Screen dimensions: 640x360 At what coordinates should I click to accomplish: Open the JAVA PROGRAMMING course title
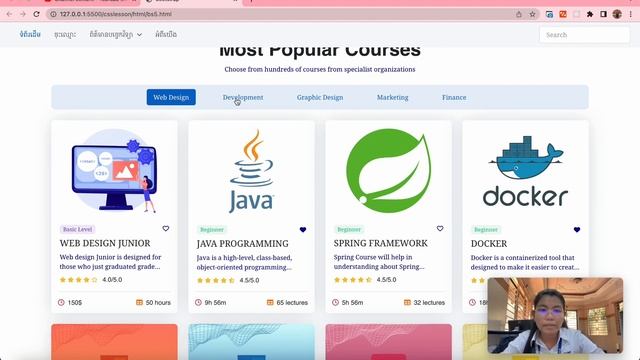tap(242, 244)
